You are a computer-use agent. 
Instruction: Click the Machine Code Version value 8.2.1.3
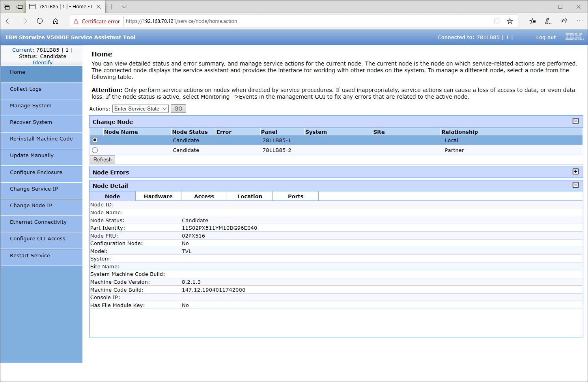click(191, 282)
